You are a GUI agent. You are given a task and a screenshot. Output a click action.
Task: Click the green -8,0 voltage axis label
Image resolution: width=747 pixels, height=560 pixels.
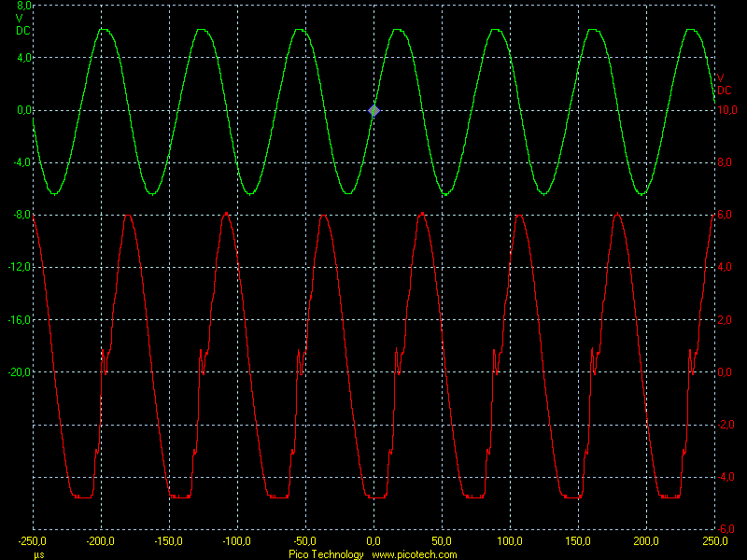pyautogui.click(x=21, y=215)
